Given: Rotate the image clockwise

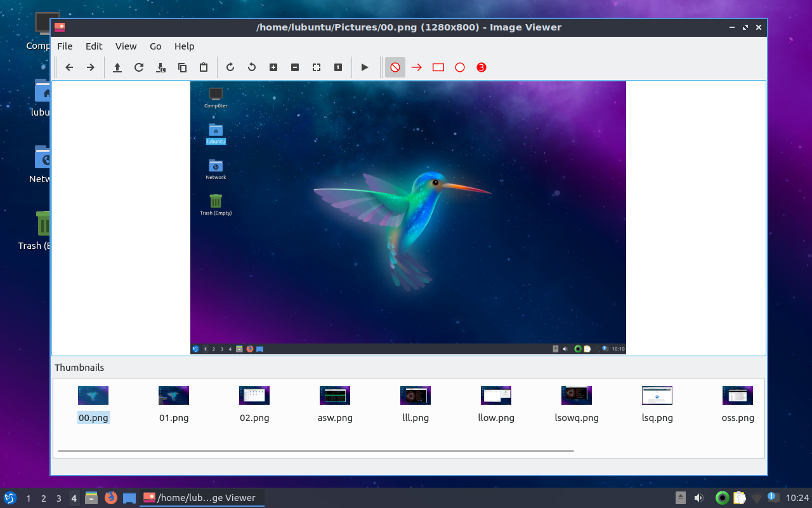Looking at the screenshot, I should pos(230,67).
